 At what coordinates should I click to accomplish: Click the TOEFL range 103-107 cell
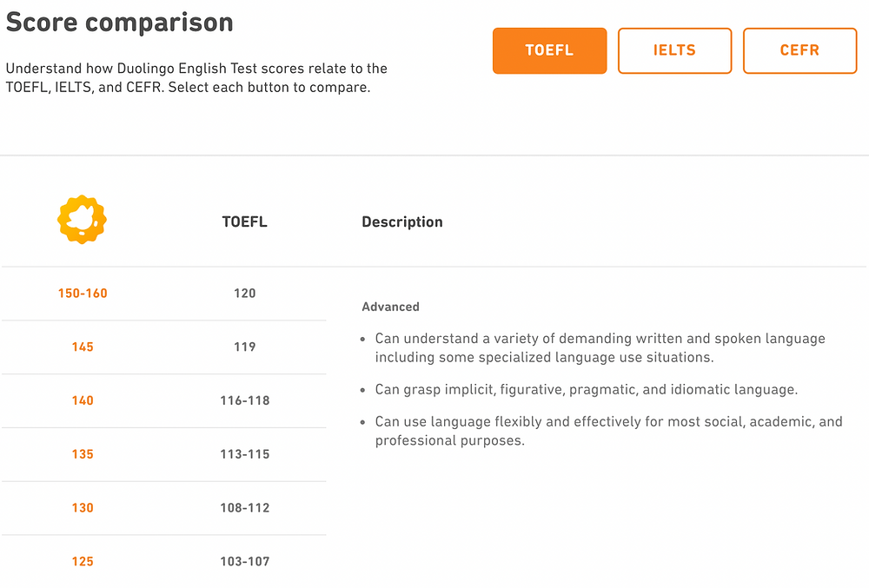pyautogui.click(x=244, y=561)
